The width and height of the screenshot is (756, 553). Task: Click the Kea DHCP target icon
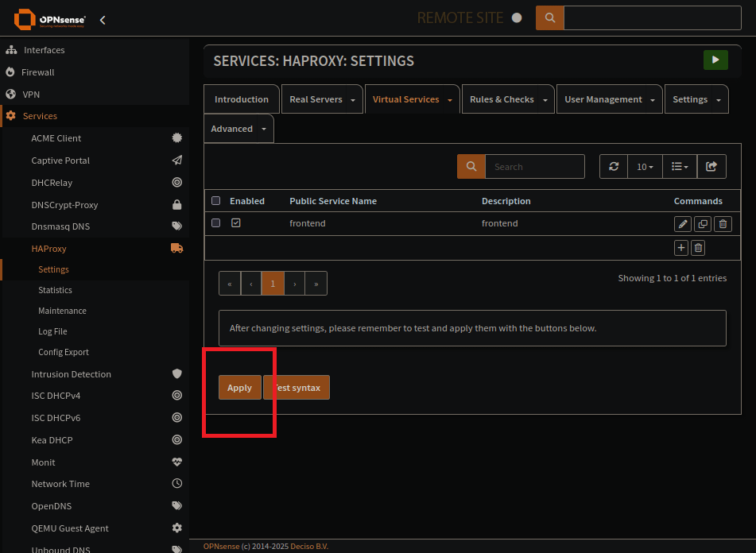[177, 440]
